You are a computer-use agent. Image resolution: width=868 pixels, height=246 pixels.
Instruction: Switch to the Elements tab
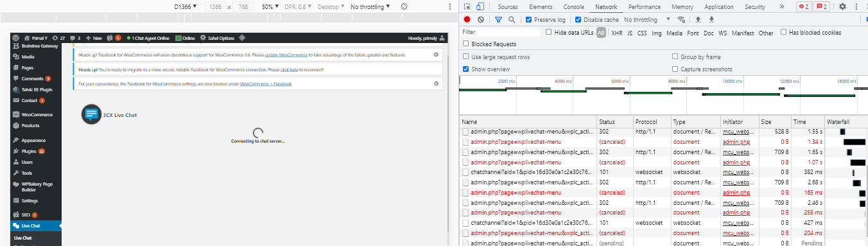[x=540, y=6]
